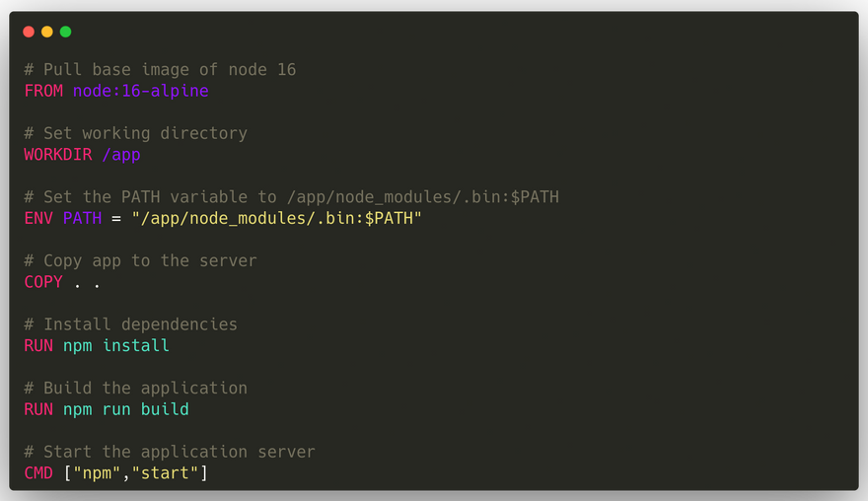
Task: Click the "# Pull base image" comment
Action: 160,70
